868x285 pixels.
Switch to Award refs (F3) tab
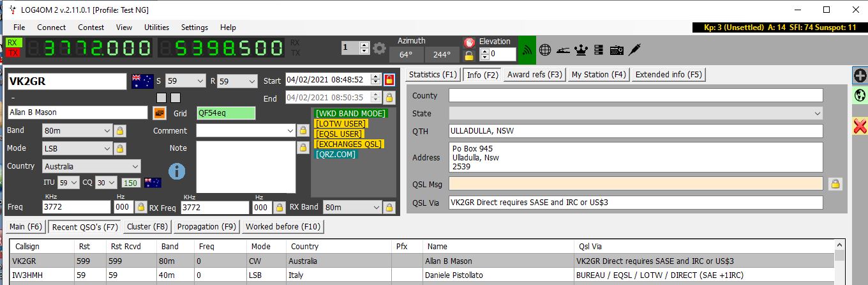(535, 75)
